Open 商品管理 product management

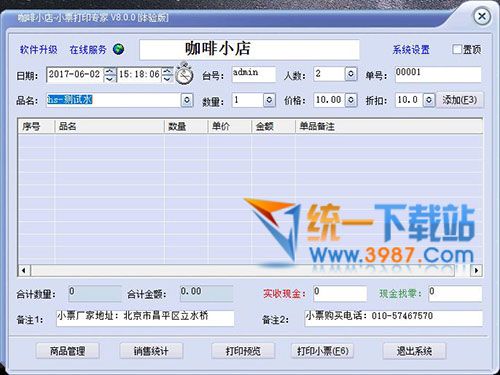(x=67, y=351)
